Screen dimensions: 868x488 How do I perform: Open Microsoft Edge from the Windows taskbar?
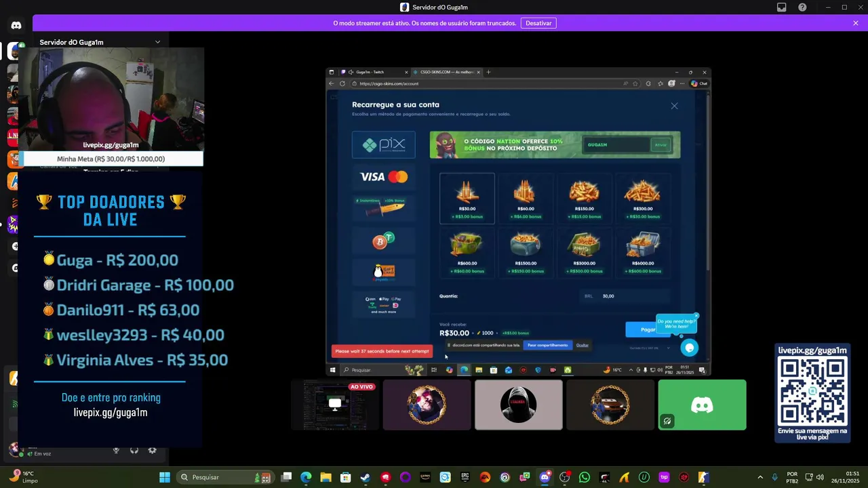pos(306,477)
